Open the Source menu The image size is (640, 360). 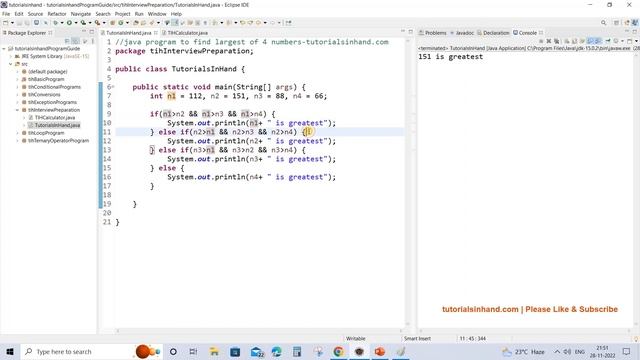(35, 14)
